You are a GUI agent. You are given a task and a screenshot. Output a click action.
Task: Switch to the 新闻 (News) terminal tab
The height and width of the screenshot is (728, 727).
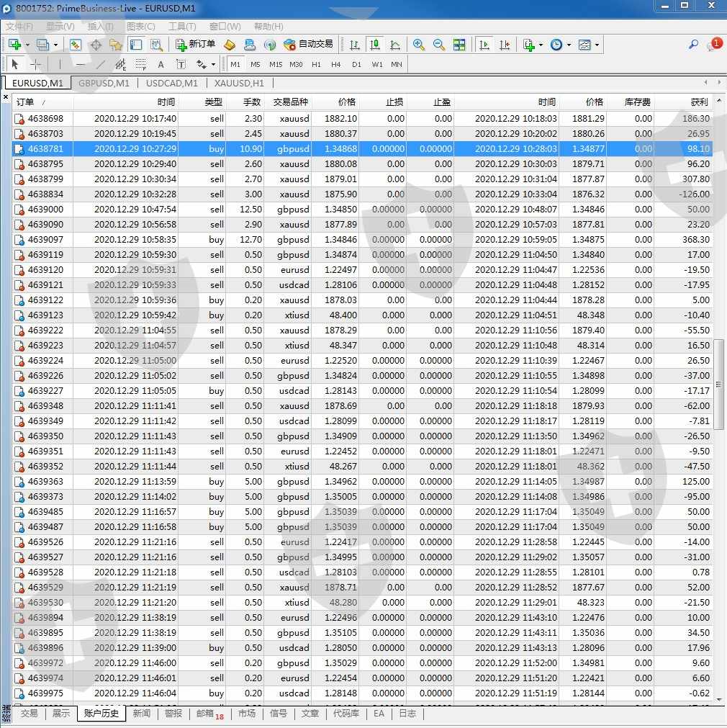coord(142,714)
